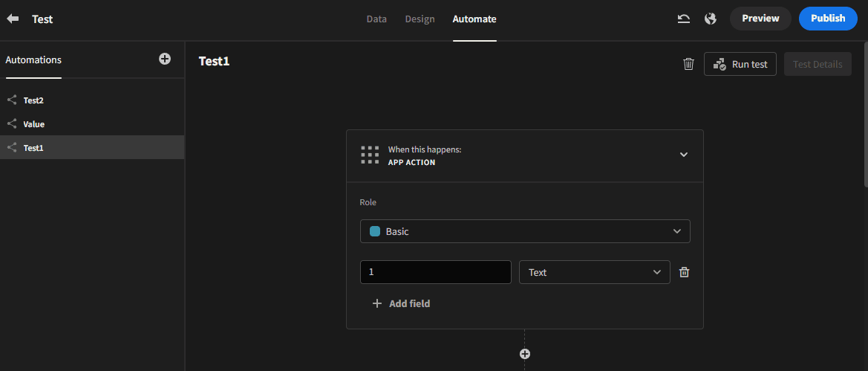Screen dimensions: 868x371
Task: Click the Publish button
Action: coord(828,19)
